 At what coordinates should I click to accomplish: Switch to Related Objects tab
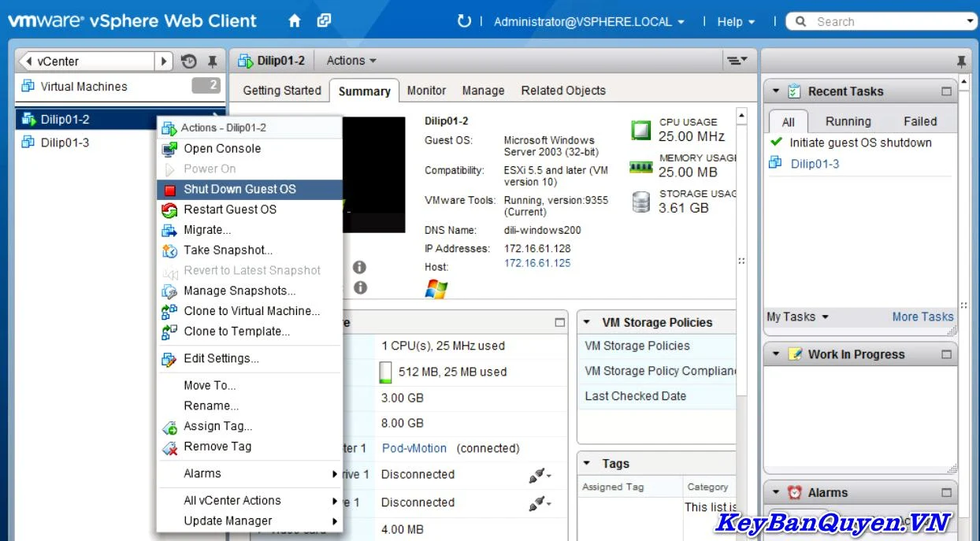tap(563, 91)
